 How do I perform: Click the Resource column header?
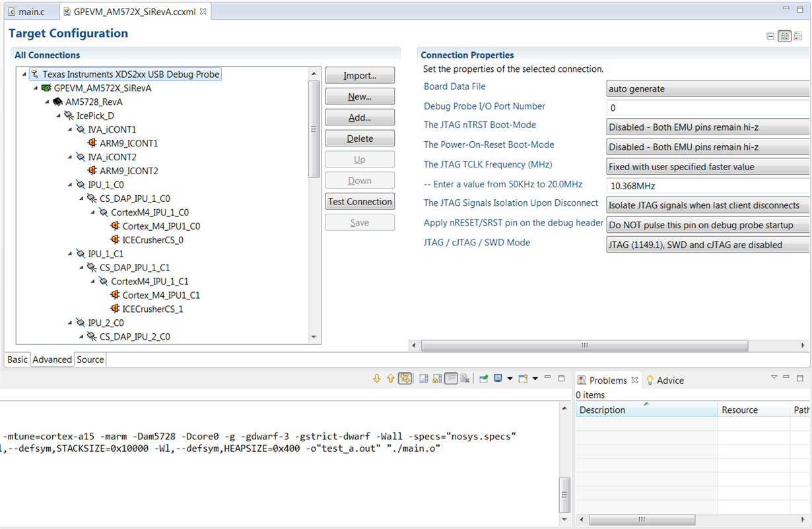click(754, 410)
